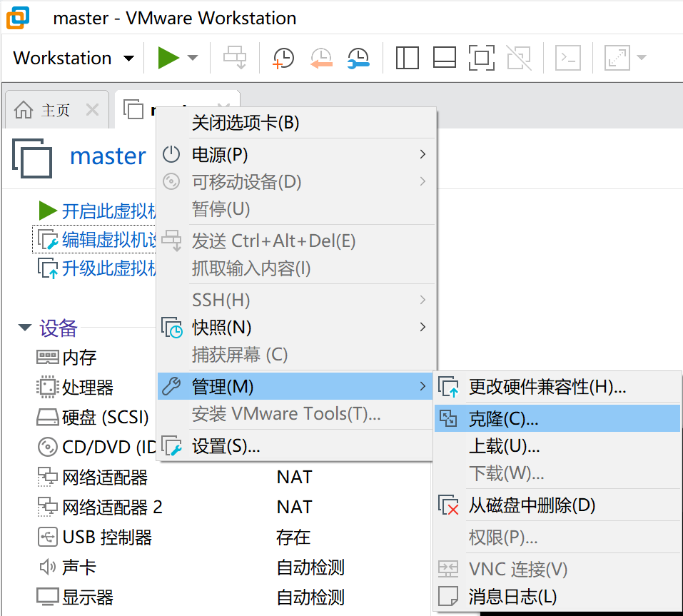
Task: Click the Send Ctrl+Alt+Del toolbar icon
Action: (x=235, y=58)
